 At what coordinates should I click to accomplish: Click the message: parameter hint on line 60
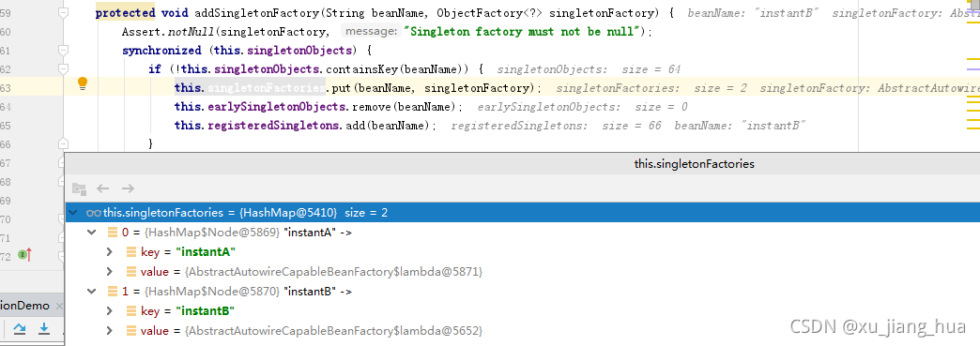[371, 31]
